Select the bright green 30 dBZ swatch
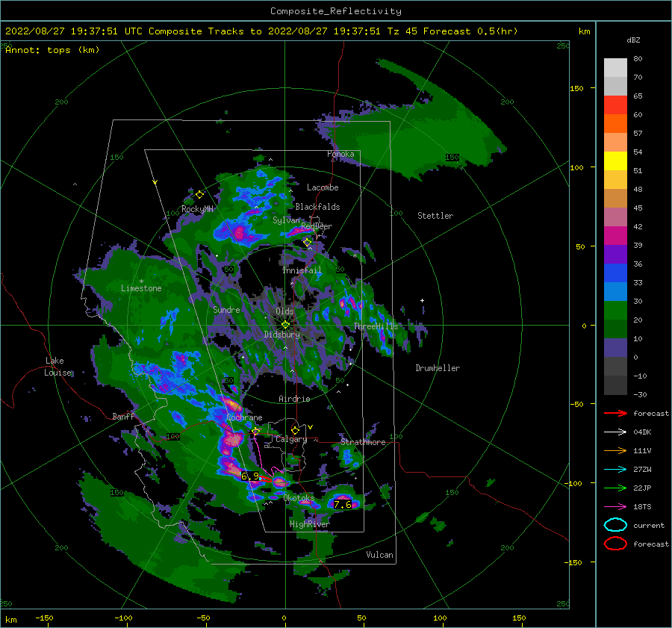672x628 pixels. pyautogui.click(x=615, y=311)
